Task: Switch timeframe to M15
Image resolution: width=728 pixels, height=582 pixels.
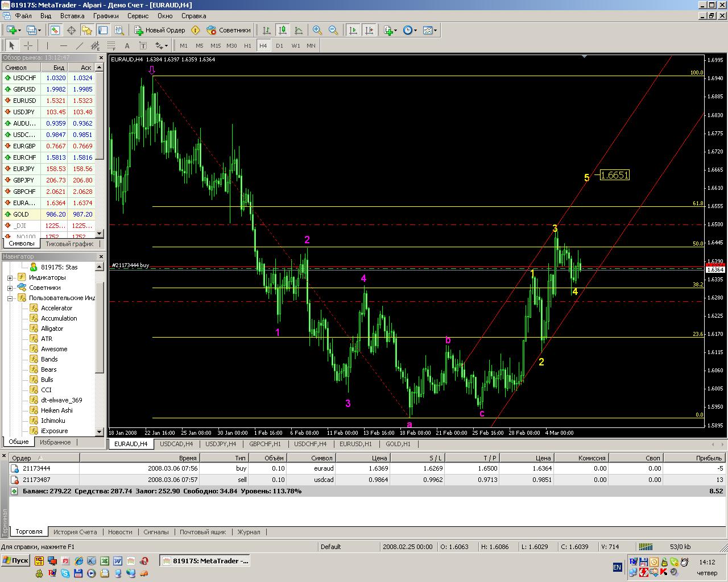Action: 216,45
